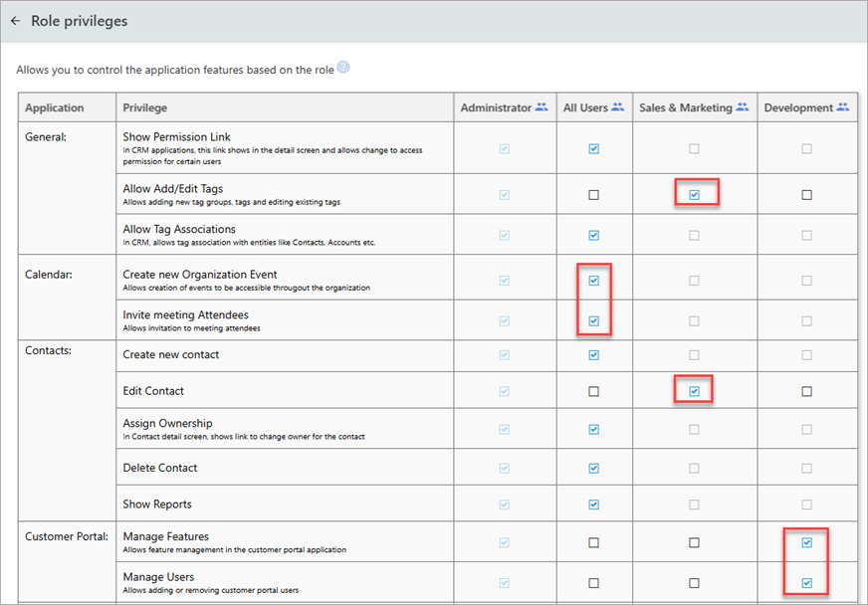Uncheck Show Reports for All Users
Screen dimensions: 868x605
(594, 504)
